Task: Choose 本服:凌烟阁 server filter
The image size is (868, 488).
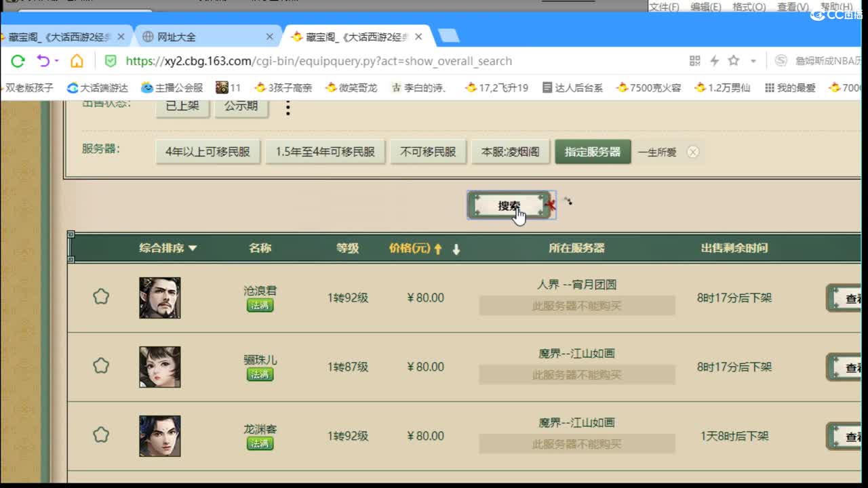Action: 510,152
